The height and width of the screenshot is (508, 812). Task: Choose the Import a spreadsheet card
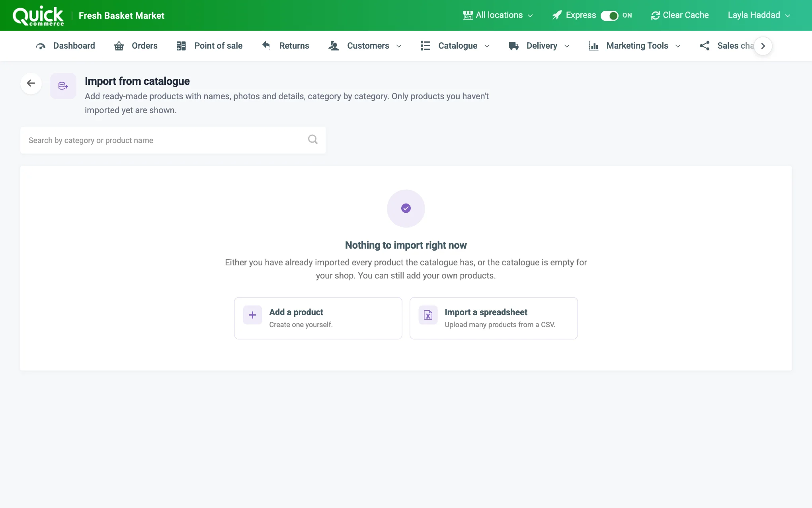click(494, 318)
